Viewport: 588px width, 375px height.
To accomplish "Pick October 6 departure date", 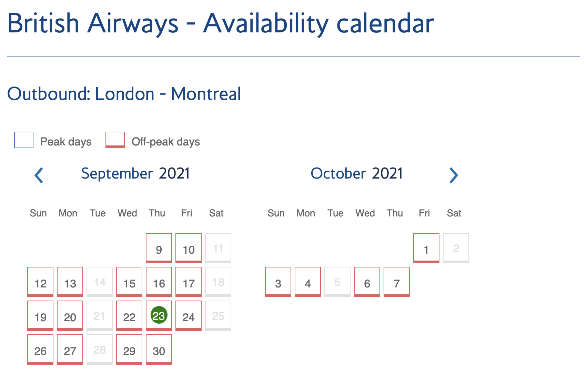I will tap(367, 282).
